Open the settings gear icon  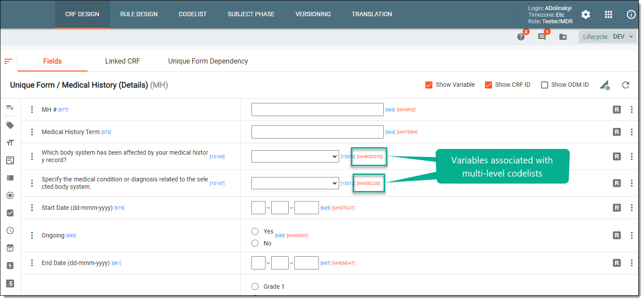coord(586,14)
